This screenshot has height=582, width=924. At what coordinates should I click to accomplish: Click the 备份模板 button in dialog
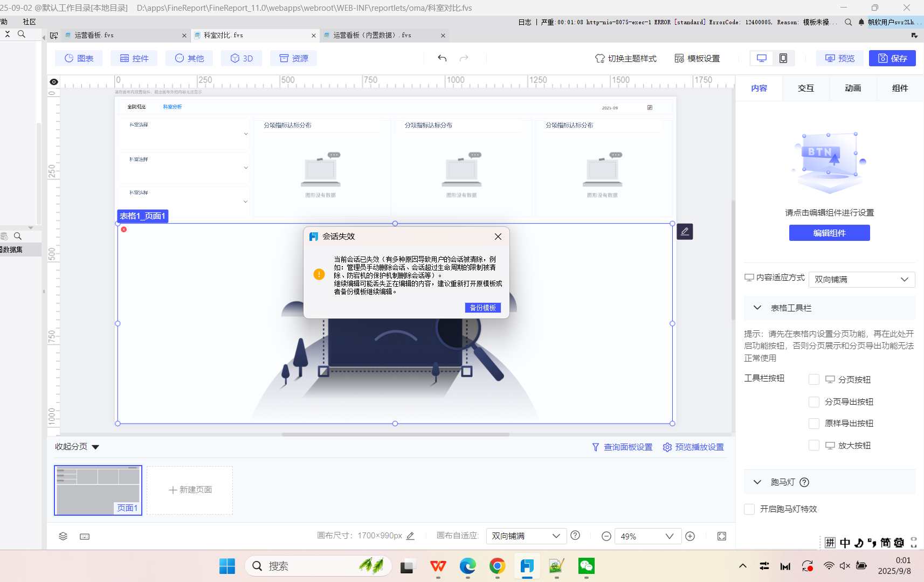tap(483, 308)
